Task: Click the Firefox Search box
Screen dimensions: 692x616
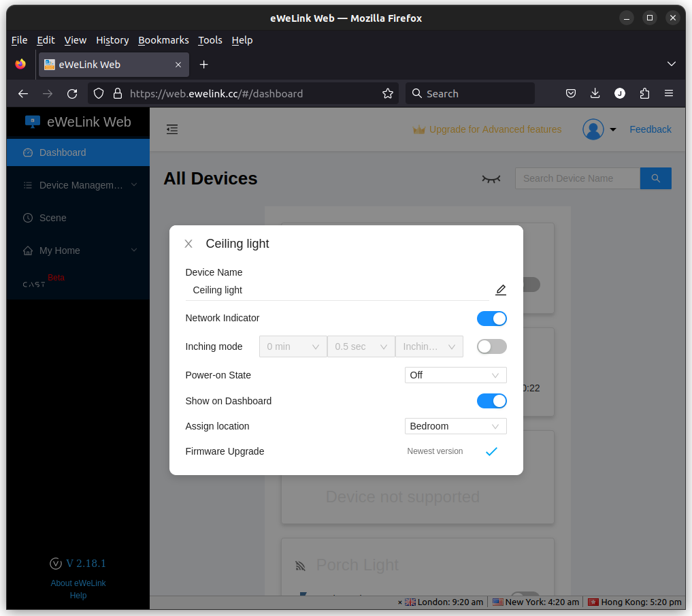Action: click(x=470, y=94)
